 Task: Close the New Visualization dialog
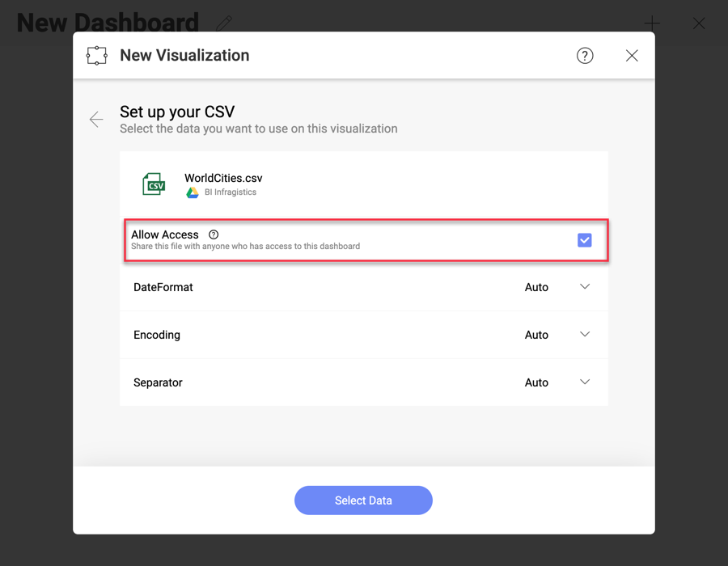[632, 56]
